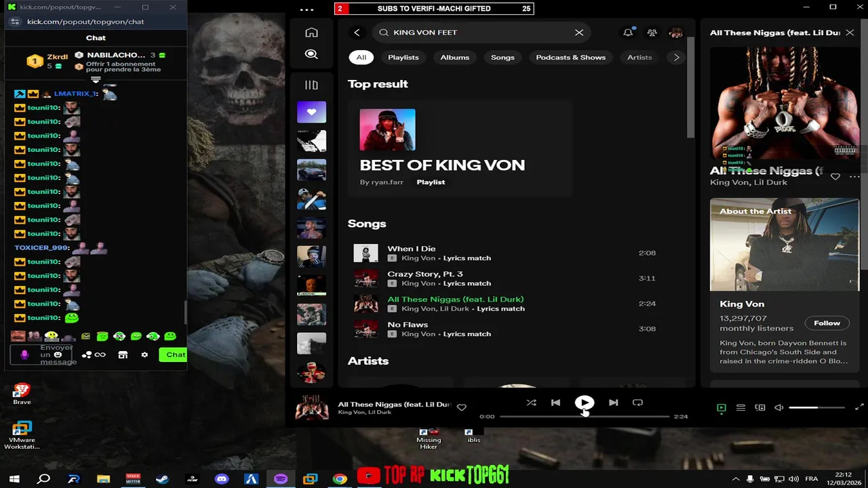Toggle the Now Playing view icon
This screenshot has width=868, height=488.
[x=722, y=407]
